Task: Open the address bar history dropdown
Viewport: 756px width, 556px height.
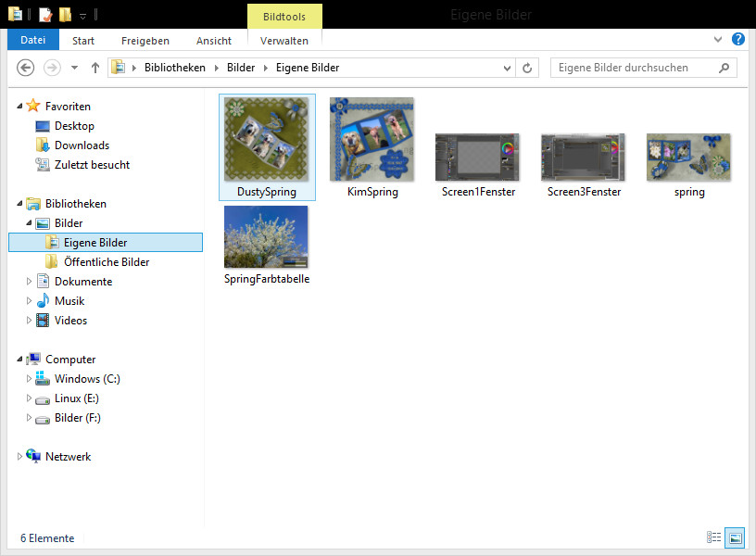Action: pyautogui.click(x=507, y=68)
